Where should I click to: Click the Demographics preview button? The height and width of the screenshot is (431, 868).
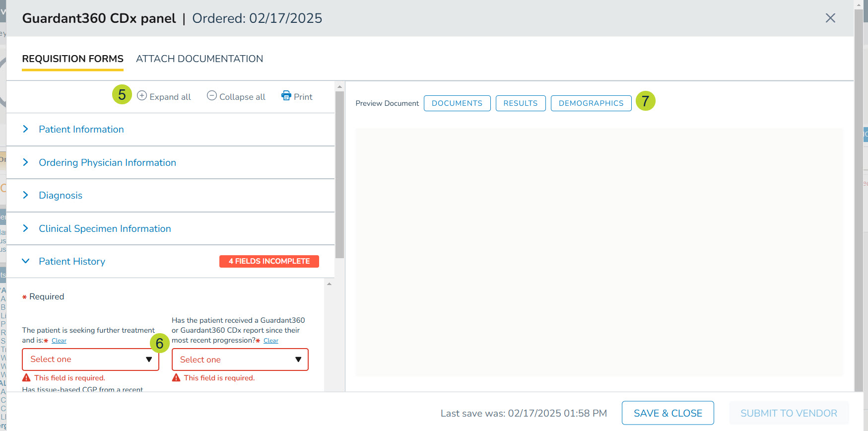click(591, 103)
